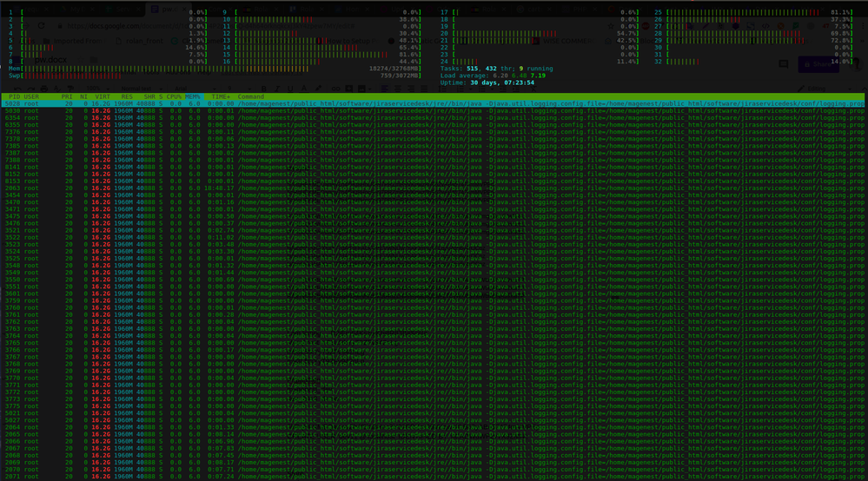
Task: Sort by SHR column header
Action: point(149,96)
